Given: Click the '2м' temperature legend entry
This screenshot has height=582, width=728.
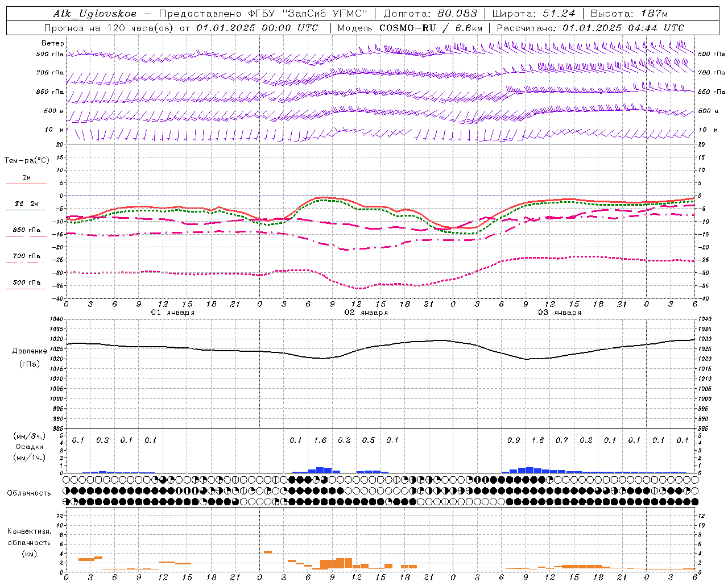Looking at the screenshot, I should pos(27,178).
